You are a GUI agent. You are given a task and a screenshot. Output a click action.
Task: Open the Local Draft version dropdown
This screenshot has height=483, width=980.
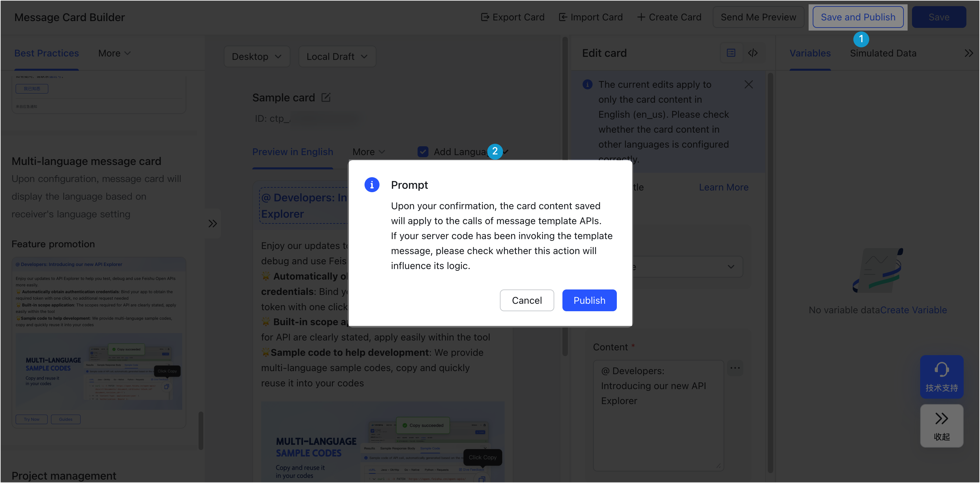337,56
